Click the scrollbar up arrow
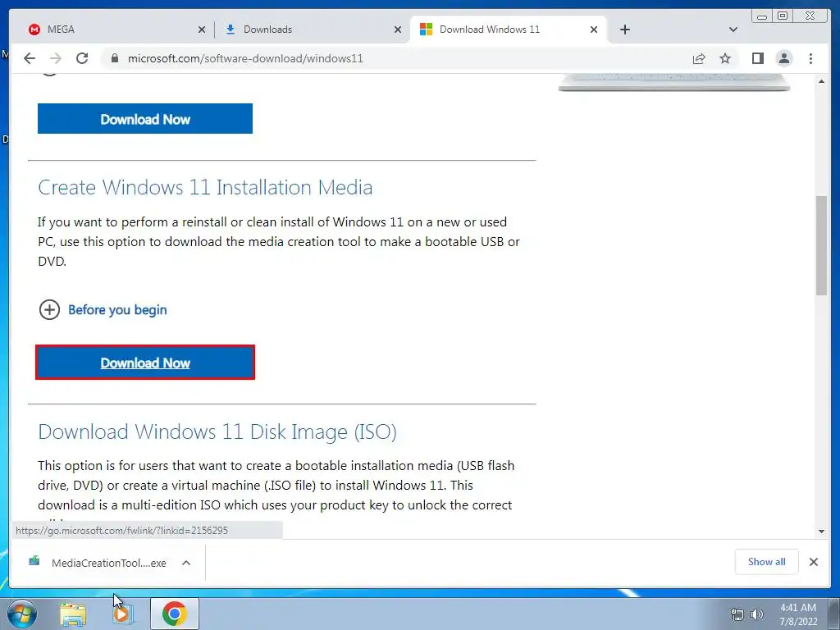This screenshot has width=840, height=630. [x=821, y=81]
